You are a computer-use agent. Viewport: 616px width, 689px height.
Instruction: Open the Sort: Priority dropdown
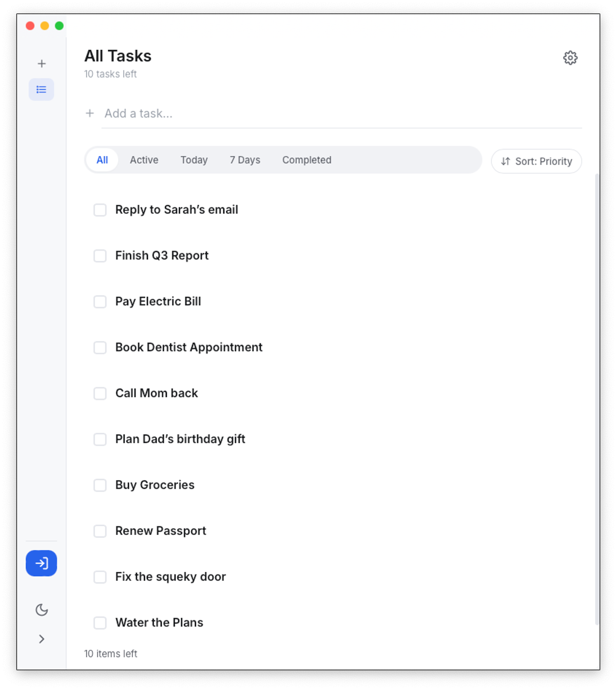pyautogui.click(x=536, y=161)
